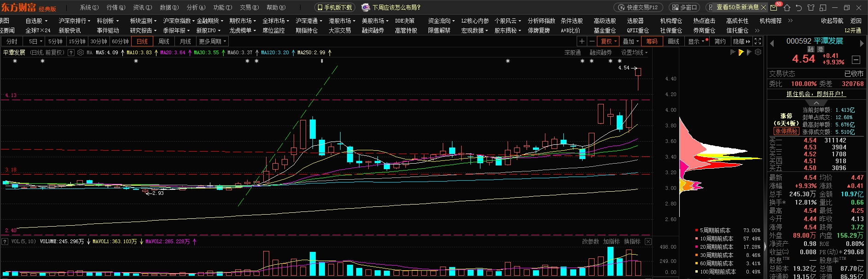Open chart settings gear near right edge
The image size is (868, 279).
pos(758,52)
